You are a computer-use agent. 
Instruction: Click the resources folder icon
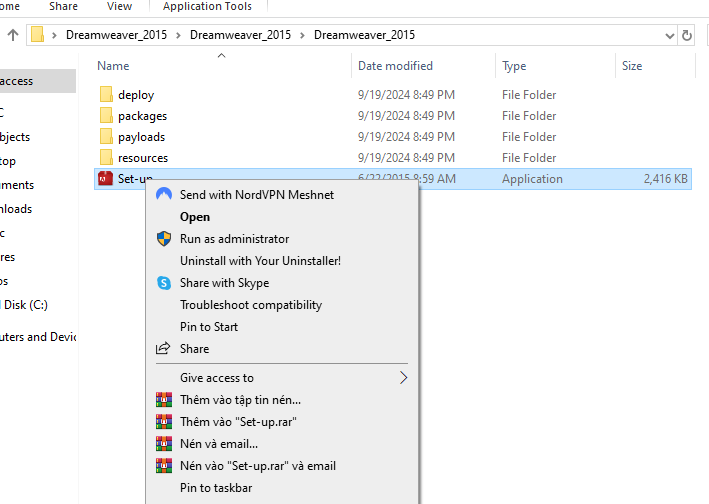[x=106, y=157]
